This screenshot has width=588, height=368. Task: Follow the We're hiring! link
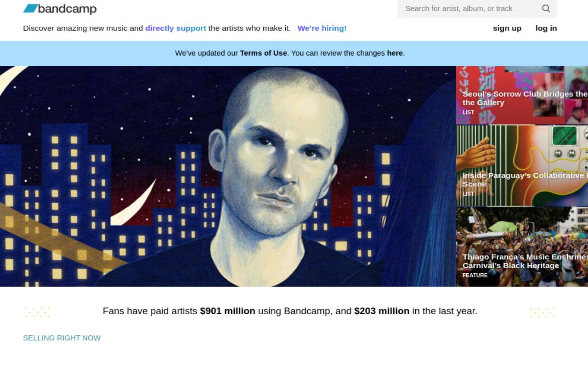(x=322, y=28)
